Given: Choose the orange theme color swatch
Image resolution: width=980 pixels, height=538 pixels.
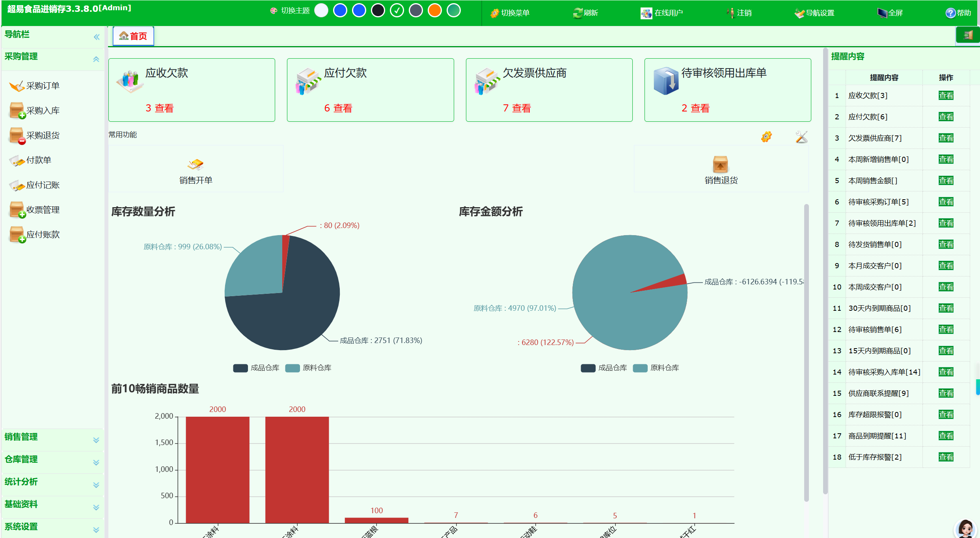Looking at the screenshot, I should click(435, 11).
